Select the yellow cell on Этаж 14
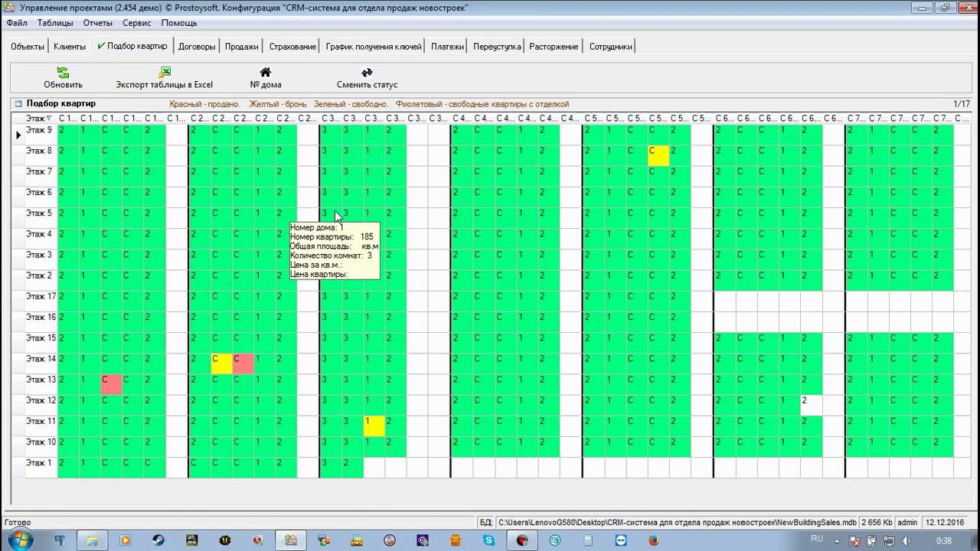980x551 pixels. pyautogui.click(x=221, y=364)
